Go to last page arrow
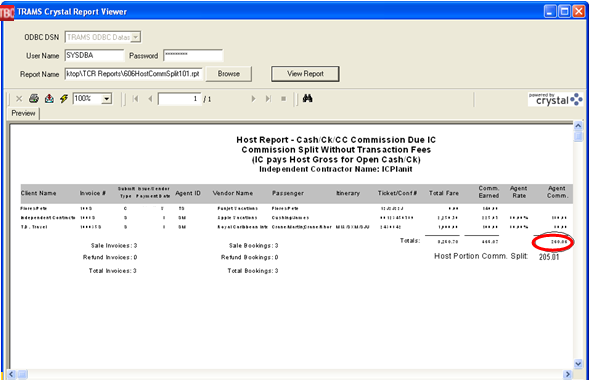Image resolution: width=591 pixels, height=380 pixels. [268, 99]
